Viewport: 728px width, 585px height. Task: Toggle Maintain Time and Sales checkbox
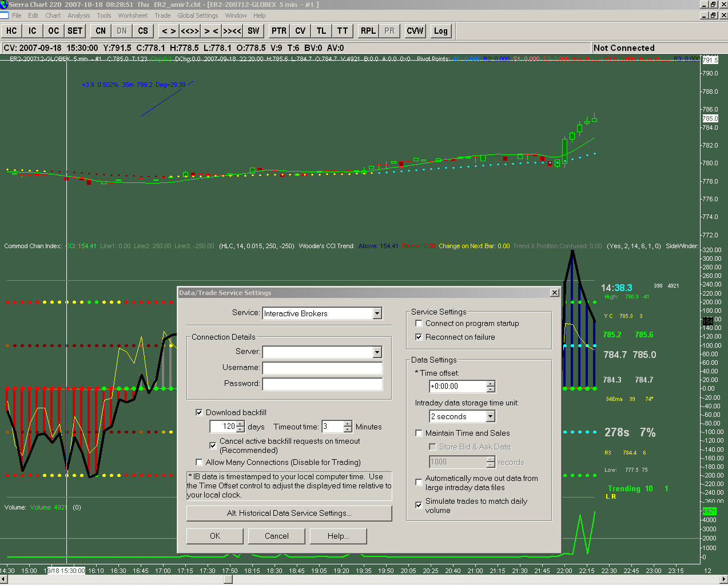pyautogui.click(x=419, y=433)
